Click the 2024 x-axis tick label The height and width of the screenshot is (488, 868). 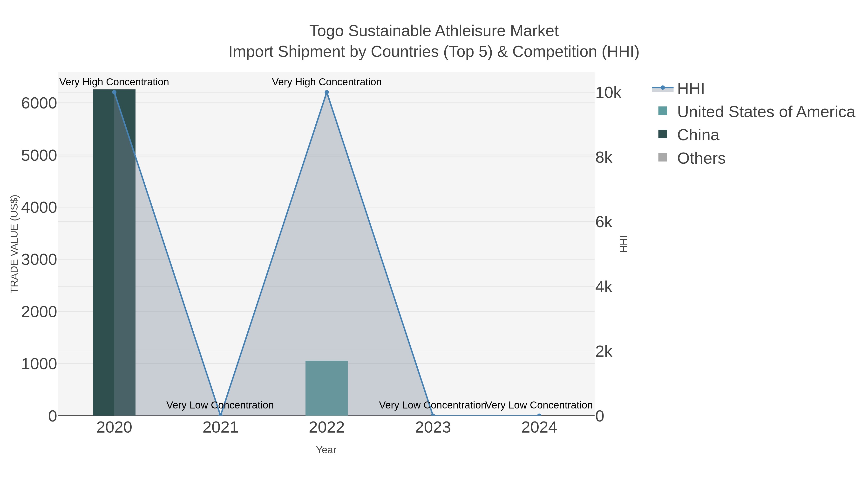(x=539, y=428)
